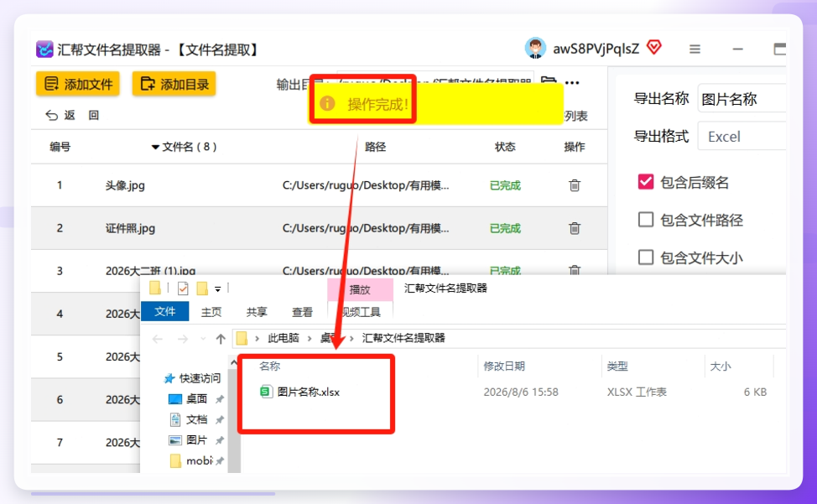This screenshot has width=817, height=504.
Task: Delete row 2 证件照.jpg with trash icon
Action: click(x=575, y=228)
